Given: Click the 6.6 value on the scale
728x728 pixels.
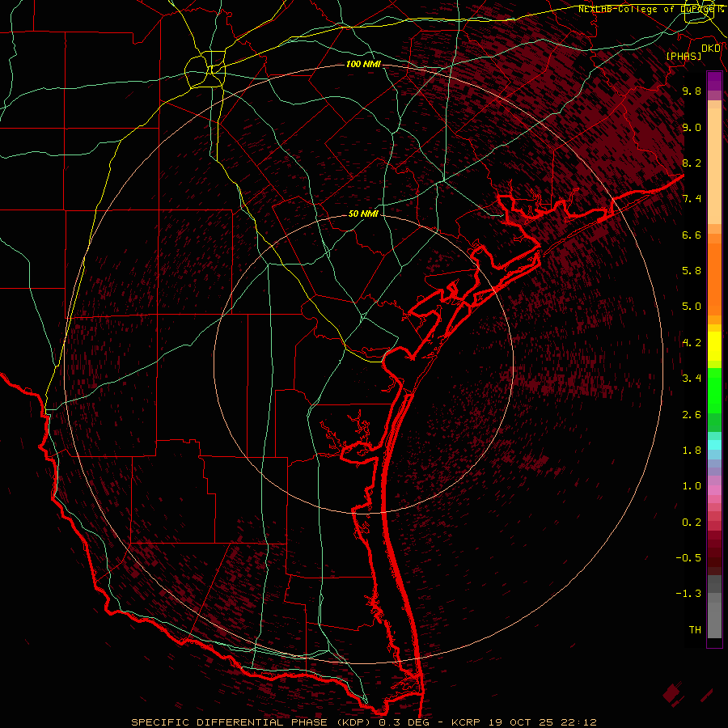Looking at the screenshot, I should coord(692,235).
